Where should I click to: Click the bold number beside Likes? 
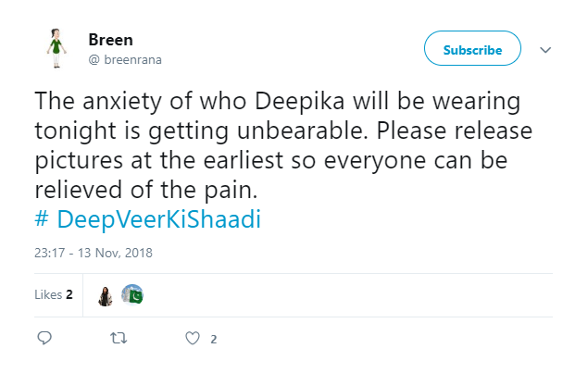pos(69,294)
